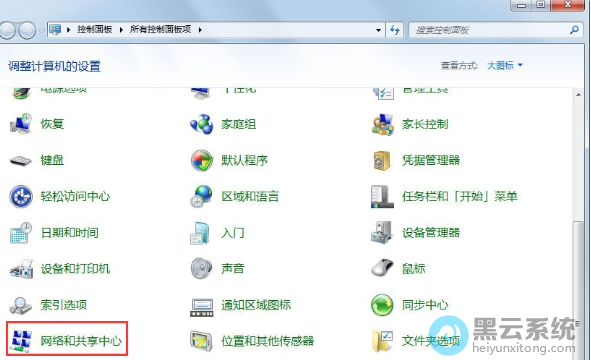Open the 区域和语言 globe icon
Image resolution: width=591 pixels, height=360 pixels.
202,196
